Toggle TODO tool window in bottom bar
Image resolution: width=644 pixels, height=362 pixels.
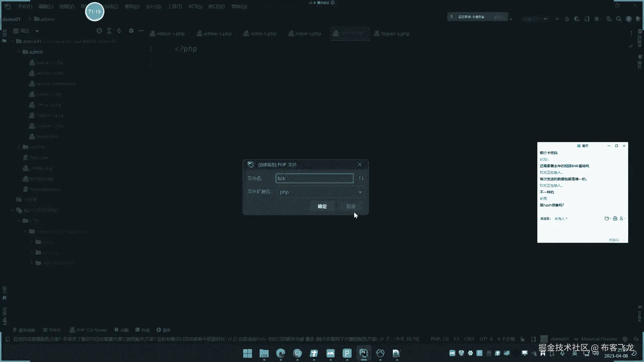[52, 330]
